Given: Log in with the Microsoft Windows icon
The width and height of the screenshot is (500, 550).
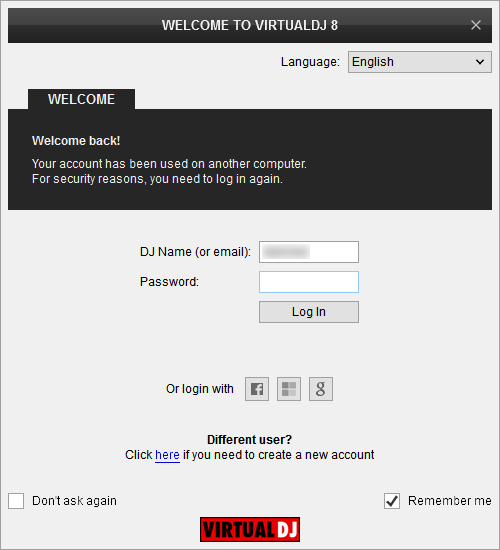Looking at the screenshot, I should pyautogui.click(x=289, y=389).
